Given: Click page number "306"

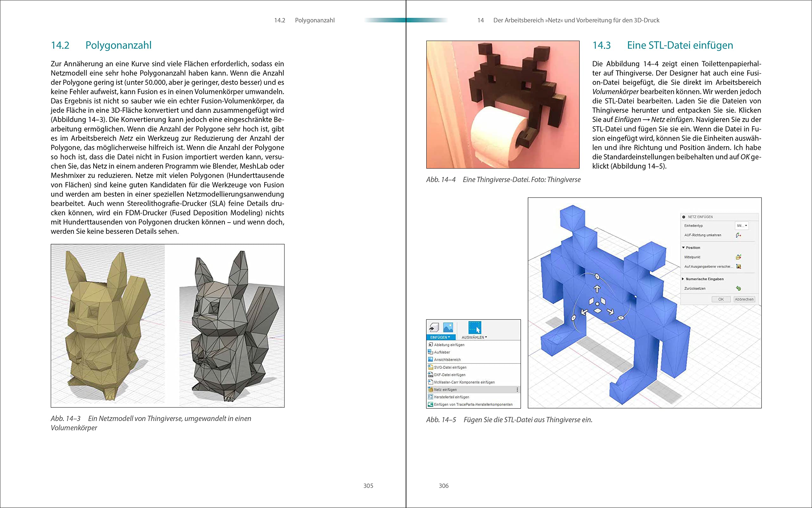Looking at the screenshot, I should pyautogui.click(x=443, y=486).
